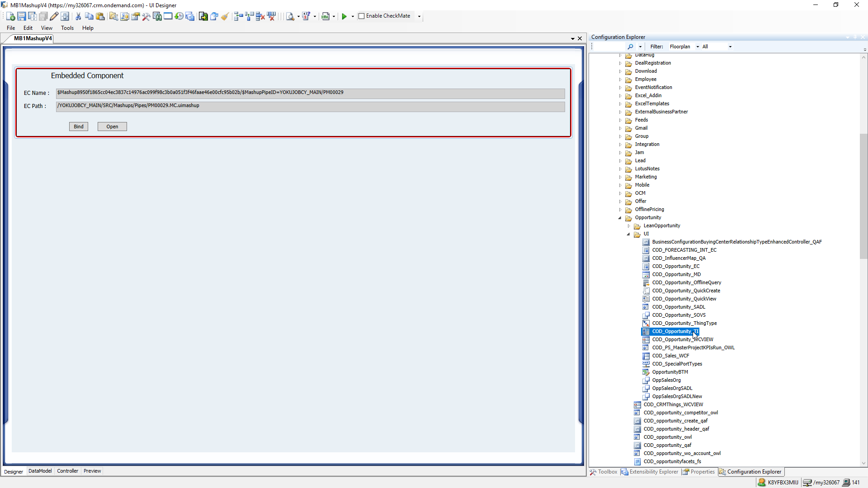Click the Open button
The height and width of the screenshot is (488, 868).
point(112,127)
